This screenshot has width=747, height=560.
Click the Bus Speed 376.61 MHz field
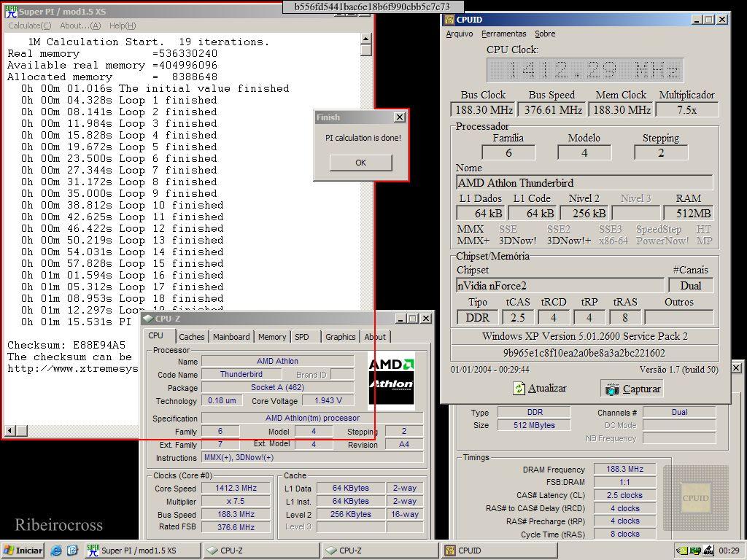552,110
